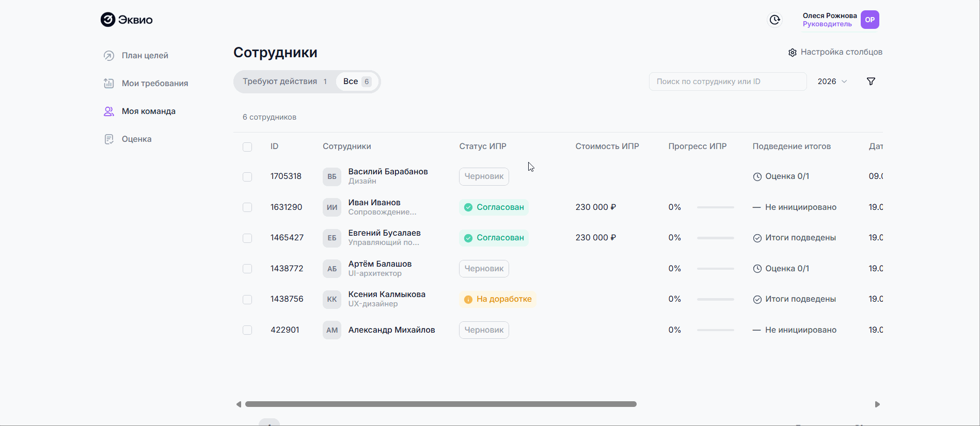The width and height of the screenshot is (980, 426).
Task: Click the ОР user avatar
Action: tap(870, 20)
